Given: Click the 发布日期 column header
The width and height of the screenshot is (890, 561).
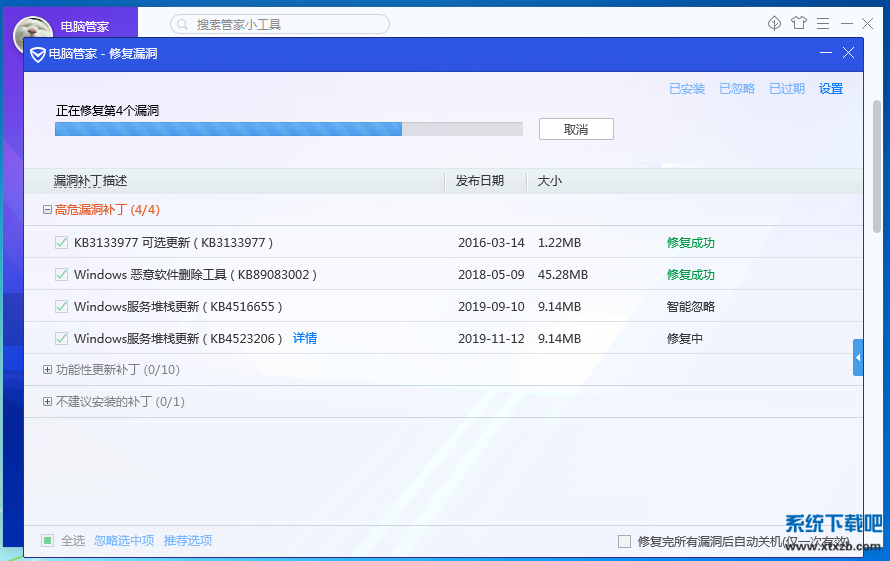Looking at the screenshot, I should [480, 181].
